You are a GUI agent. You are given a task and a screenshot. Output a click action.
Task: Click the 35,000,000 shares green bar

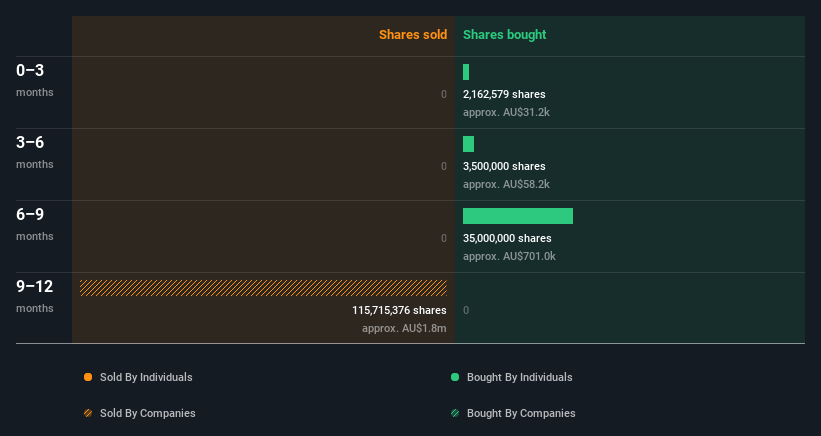click(x=518, y=216)
